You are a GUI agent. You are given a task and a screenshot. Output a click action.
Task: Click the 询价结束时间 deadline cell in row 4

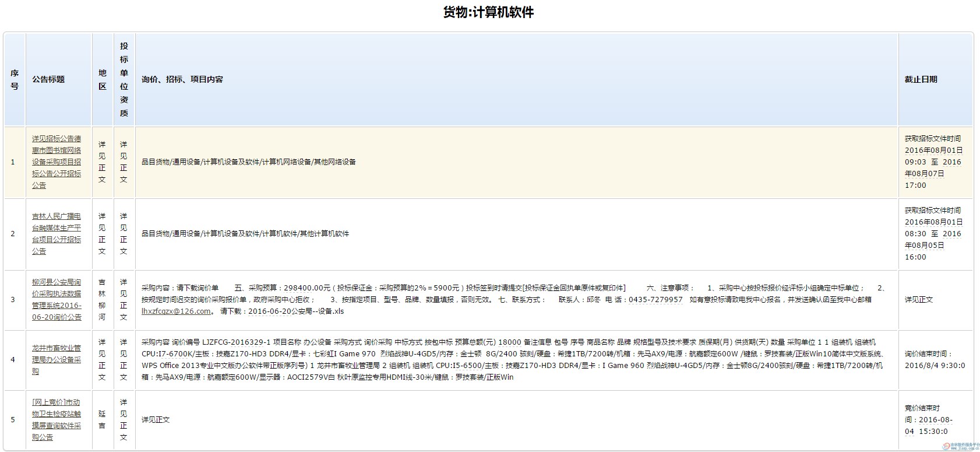click(934, 360)
